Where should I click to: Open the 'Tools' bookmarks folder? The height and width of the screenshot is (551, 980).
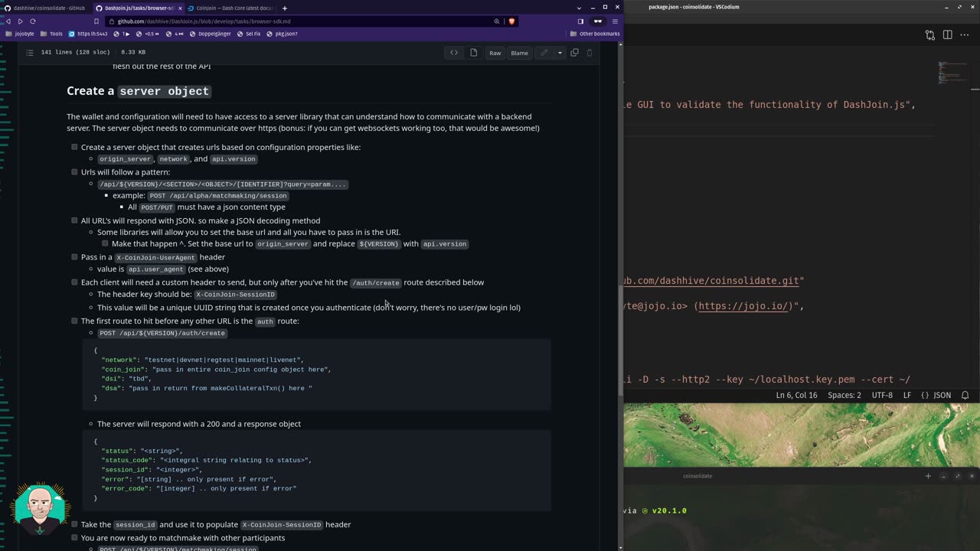coord(51,34)
